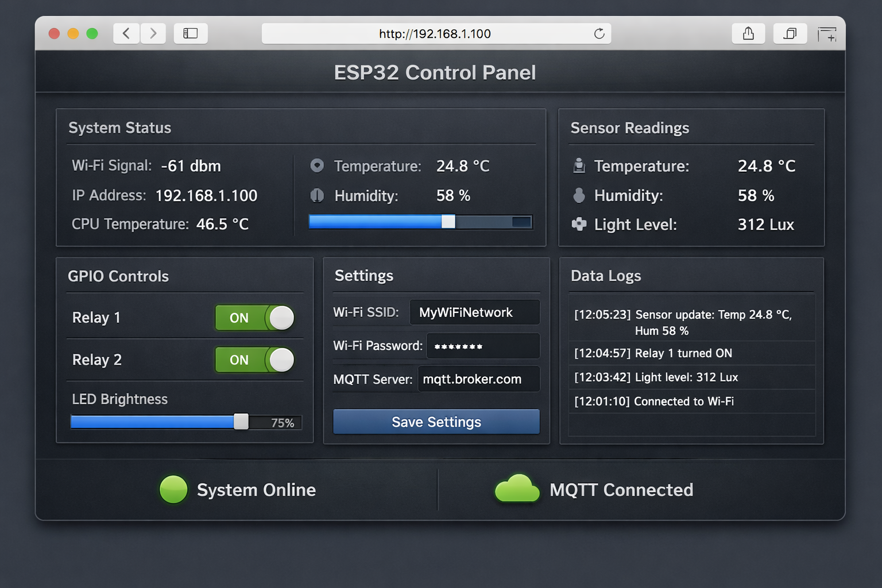Click the green System Online indicator
The height and width of the screenshot is (588, 882).
tap(173, 490)
